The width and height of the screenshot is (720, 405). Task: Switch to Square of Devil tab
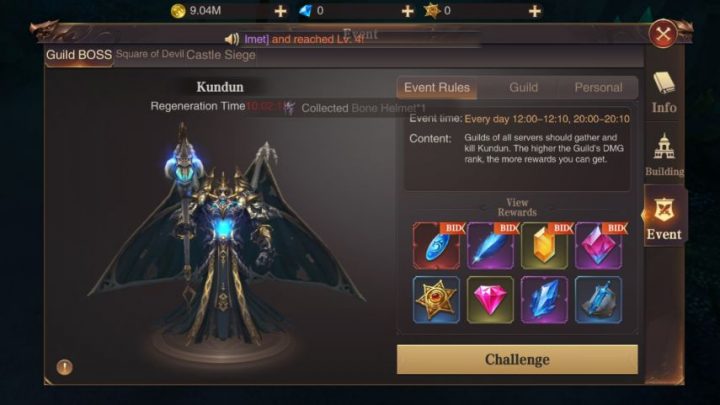click(x=150, y=54)
